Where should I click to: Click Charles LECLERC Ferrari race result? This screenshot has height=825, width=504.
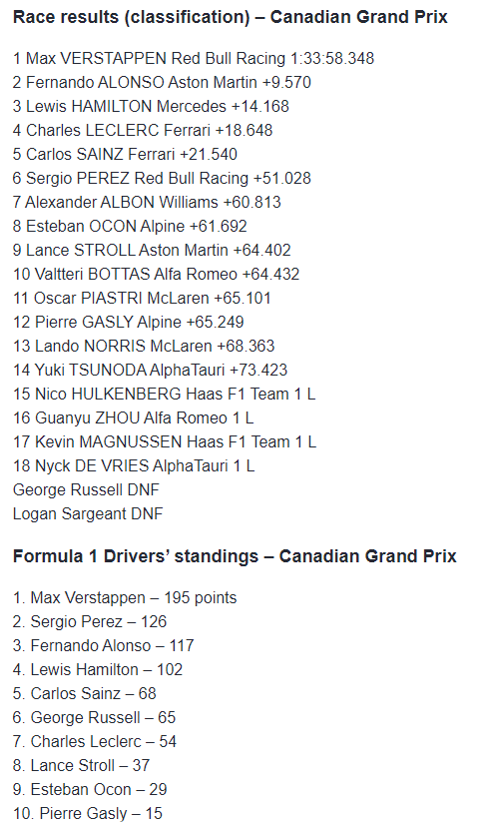click(x=143, y=130)
